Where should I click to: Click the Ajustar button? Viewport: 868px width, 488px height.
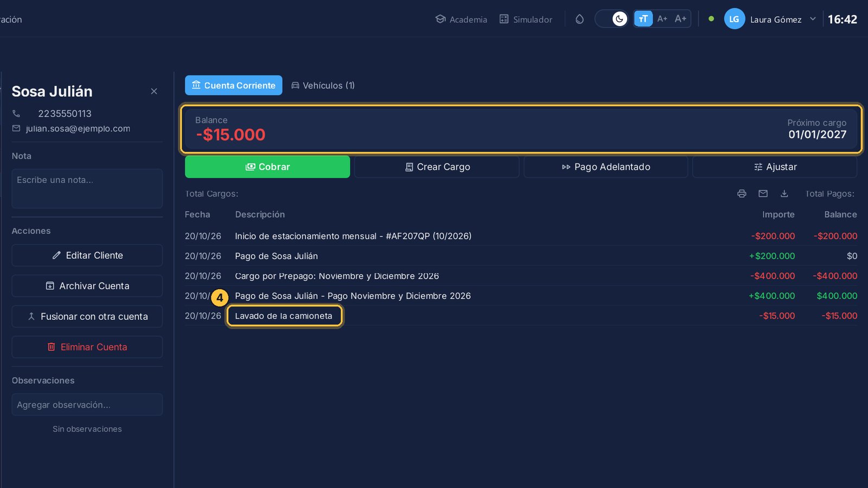coord(775,167)
